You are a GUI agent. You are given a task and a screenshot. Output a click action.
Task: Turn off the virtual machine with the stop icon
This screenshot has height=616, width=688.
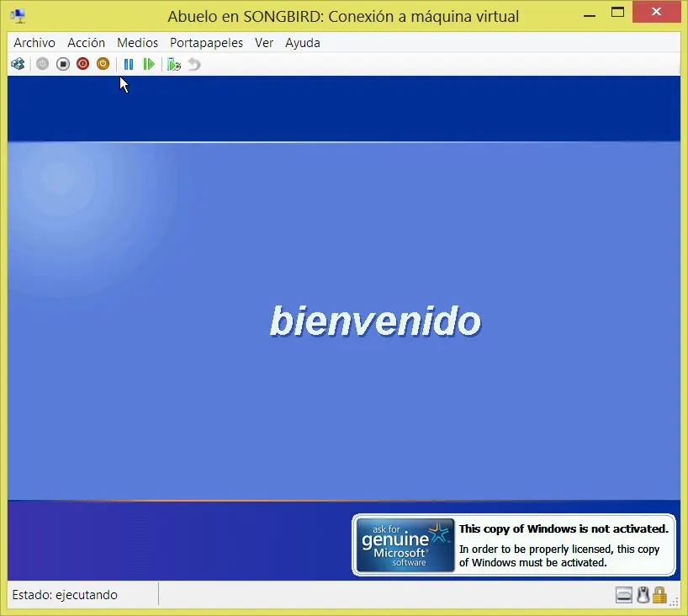tap(62, 63)
